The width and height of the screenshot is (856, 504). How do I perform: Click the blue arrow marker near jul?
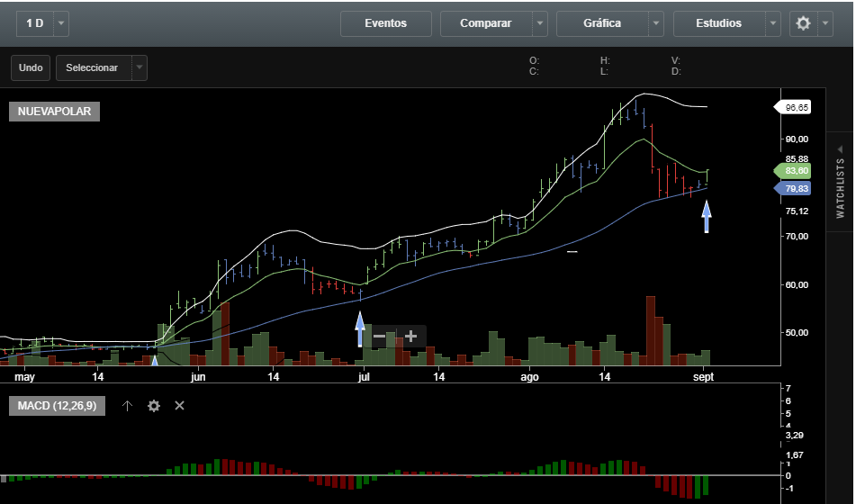coord(360,328)
